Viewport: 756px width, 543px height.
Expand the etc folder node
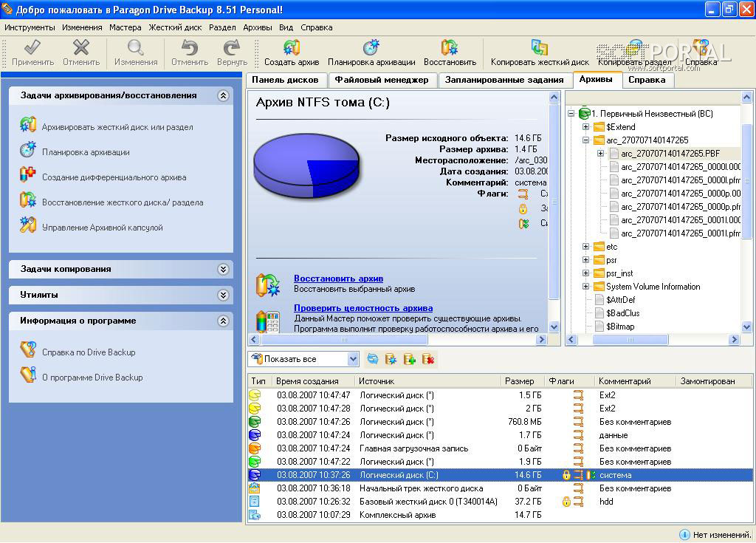click(x=585, y=247)
